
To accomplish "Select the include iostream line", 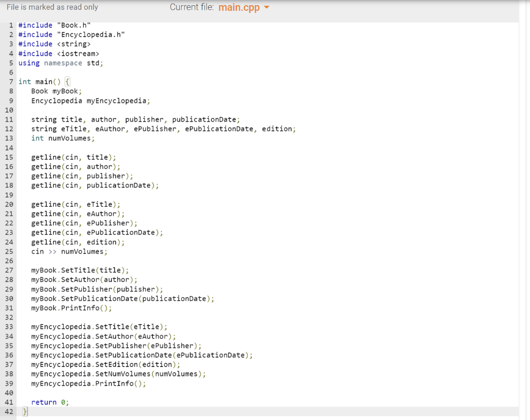I will [57, 53].
